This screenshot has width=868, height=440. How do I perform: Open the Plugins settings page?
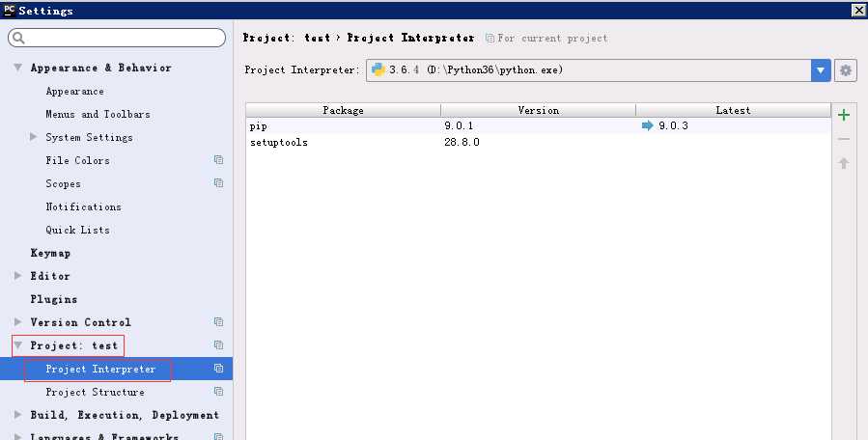[x=54, y=299]
